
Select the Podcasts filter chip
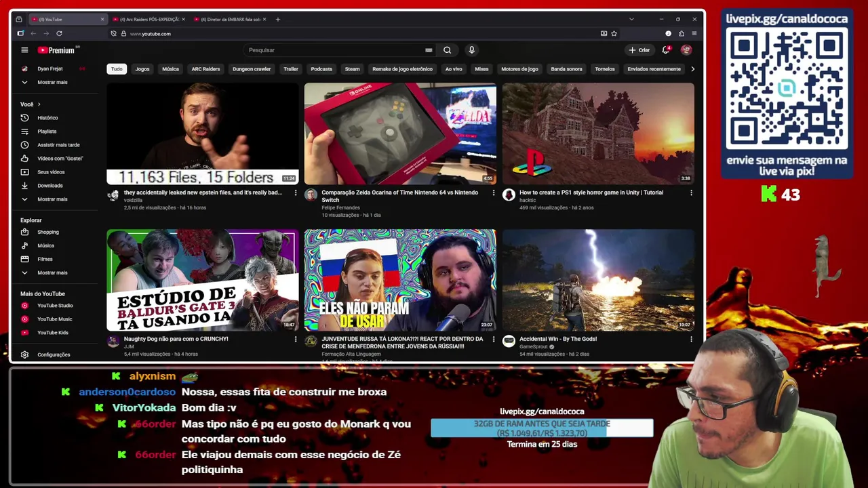tap(321, 69)
